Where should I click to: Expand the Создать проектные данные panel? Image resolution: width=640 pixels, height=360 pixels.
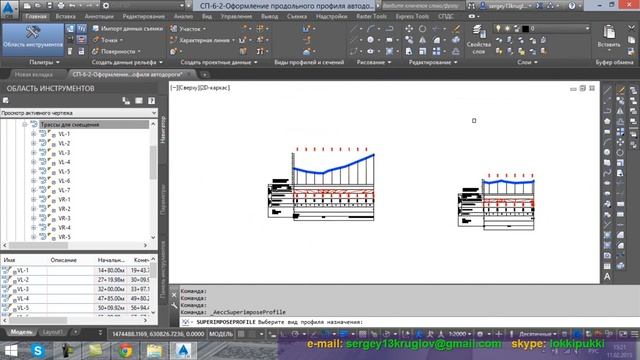click(x=219, y=62)
